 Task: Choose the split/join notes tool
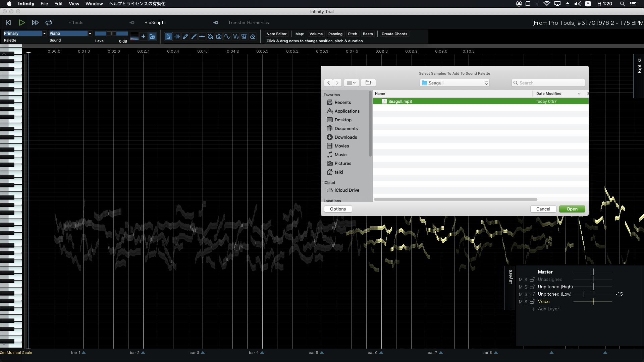pyautogui.click(x=202, y=37)
